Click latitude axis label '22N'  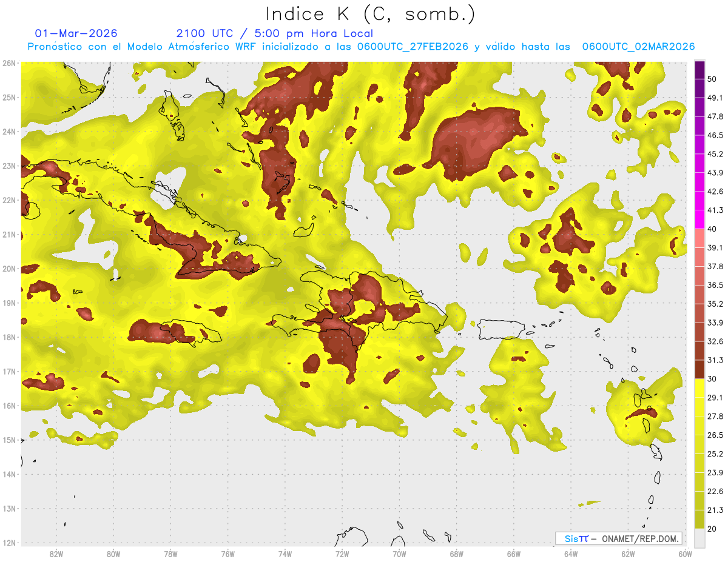(9, 200)
